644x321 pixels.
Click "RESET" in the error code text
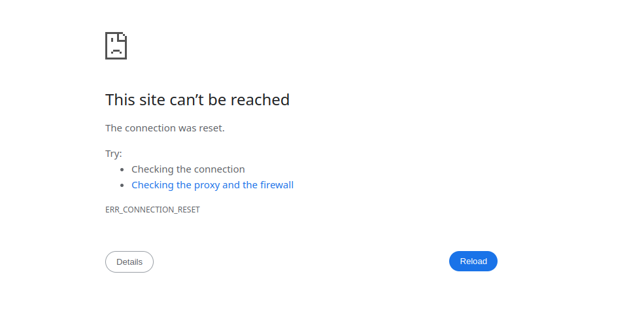pyautogui.click(x=188, y=210)
